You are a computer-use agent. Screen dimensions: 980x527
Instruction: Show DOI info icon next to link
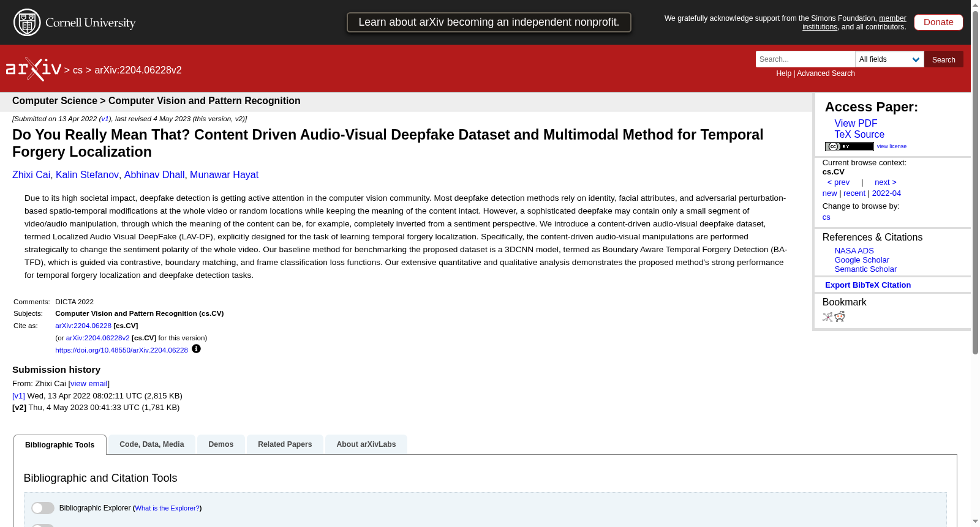[x=196, y=349]
